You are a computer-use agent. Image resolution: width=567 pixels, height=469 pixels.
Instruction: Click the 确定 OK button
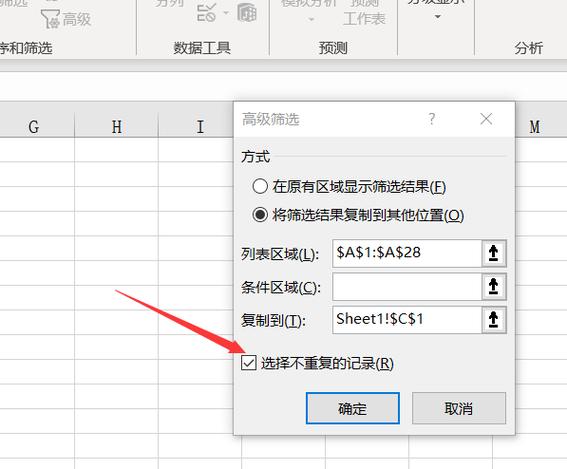coord(353,408)
